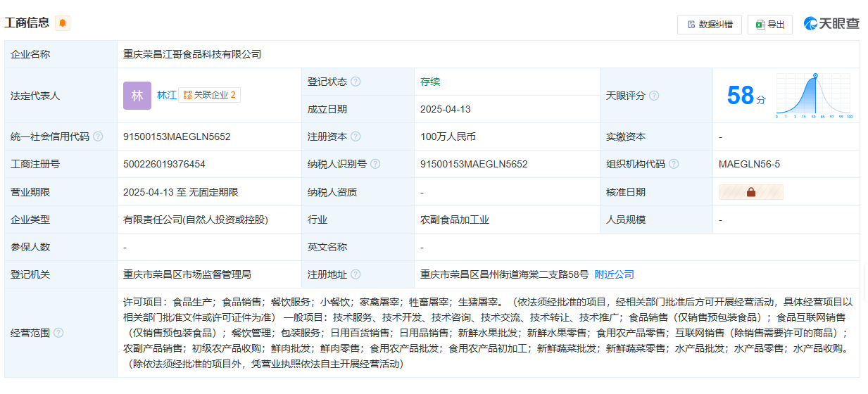The height and width of the screenshot is (394, 868).
Task: Click help icon next to 组织机构代码
Action: pos(674,164)
